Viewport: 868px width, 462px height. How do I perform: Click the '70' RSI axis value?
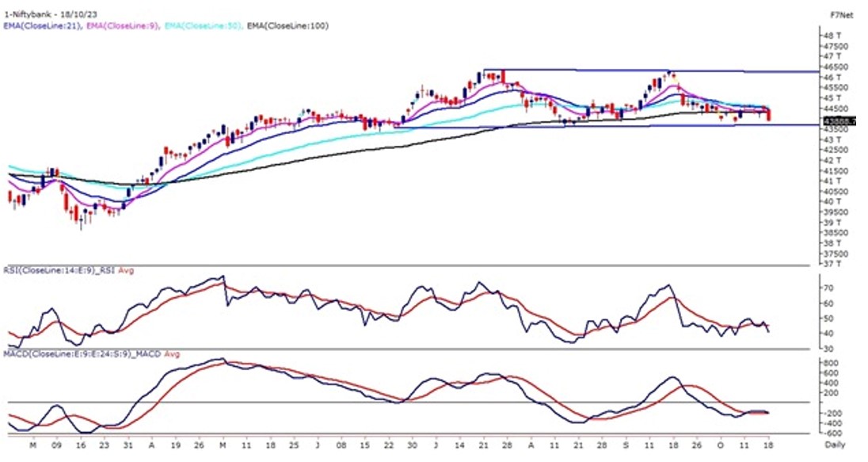point(829,288)
